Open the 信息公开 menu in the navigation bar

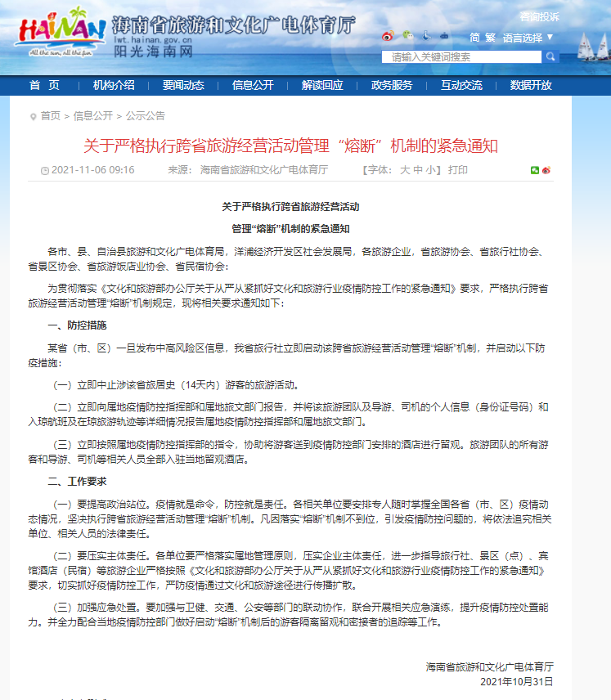point(253,85)
